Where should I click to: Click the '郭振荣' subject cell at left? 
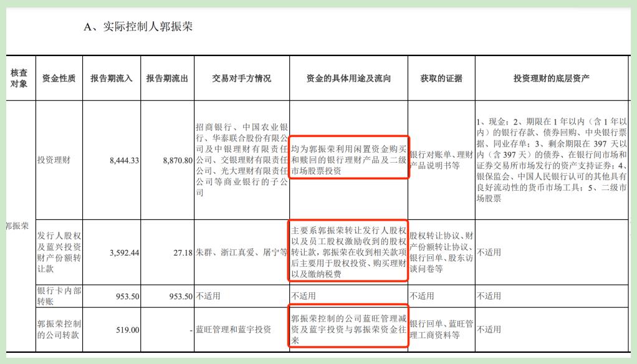pos(17,226)
